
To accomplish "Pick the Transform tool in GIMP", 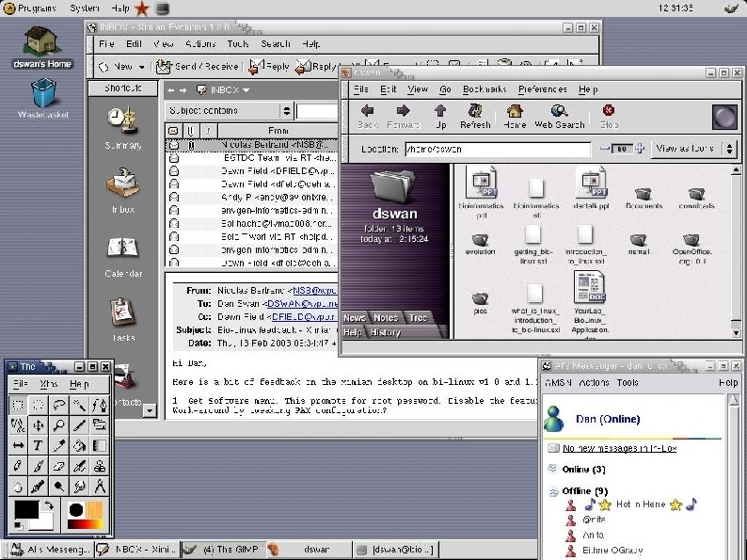I will coord(100,425).
